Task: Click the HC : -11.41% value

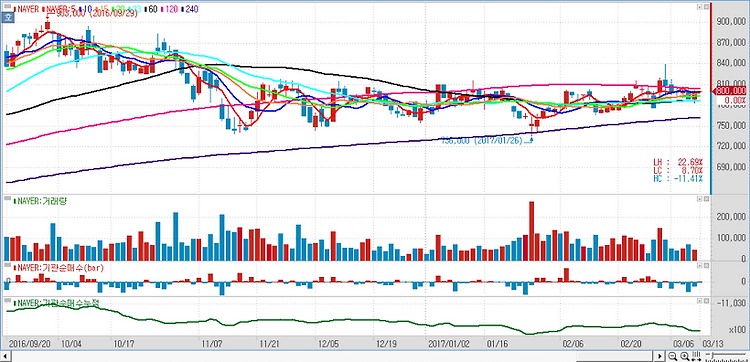Action: 677,178
